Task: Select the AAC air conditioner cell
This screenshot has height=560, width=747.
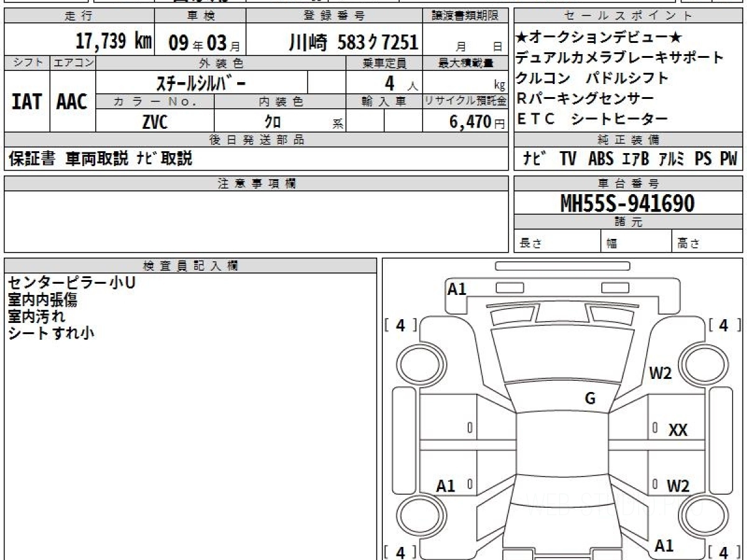Action: [x=72, y=101]
